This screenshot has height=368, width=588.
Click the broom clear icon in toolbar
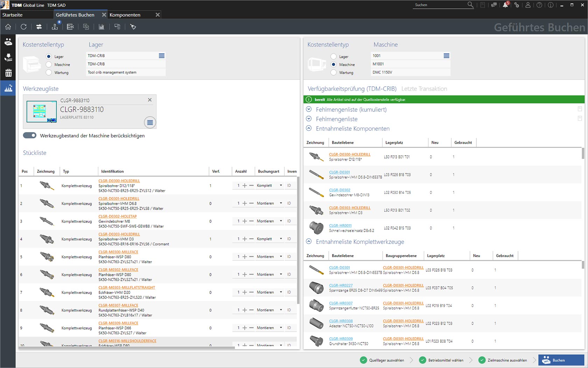coord(133,27)
